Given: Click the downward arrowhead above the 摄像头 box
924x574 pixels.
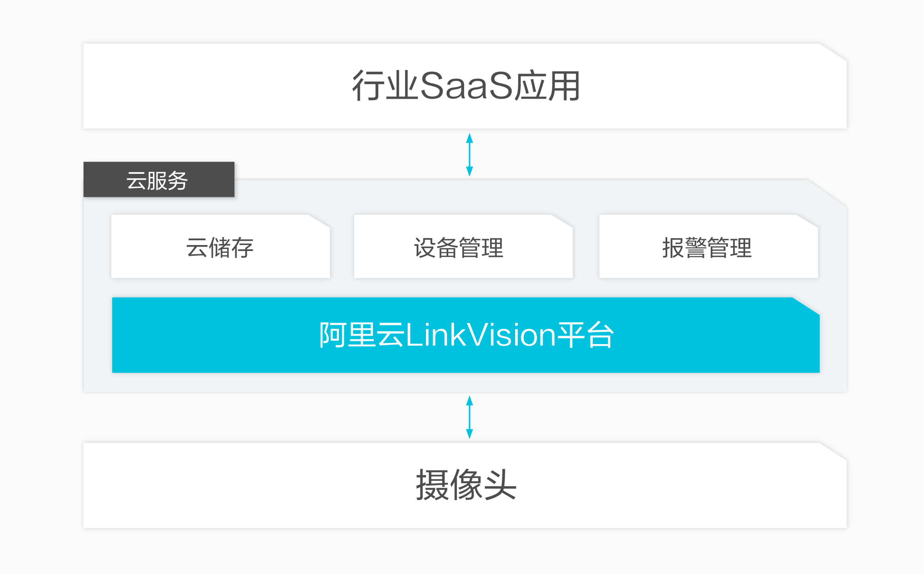Looking at the screenshot, I should (x=470, y=434).
